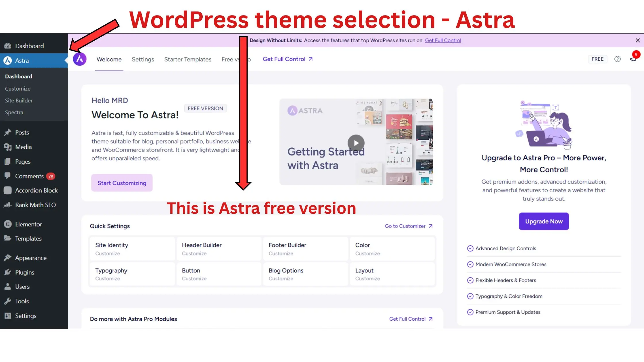The width and height of the screenshot is (644, 362).
Task: Click the Astra logo icon in sidebar
Action: pyautogui.click(x=8, y=61)
